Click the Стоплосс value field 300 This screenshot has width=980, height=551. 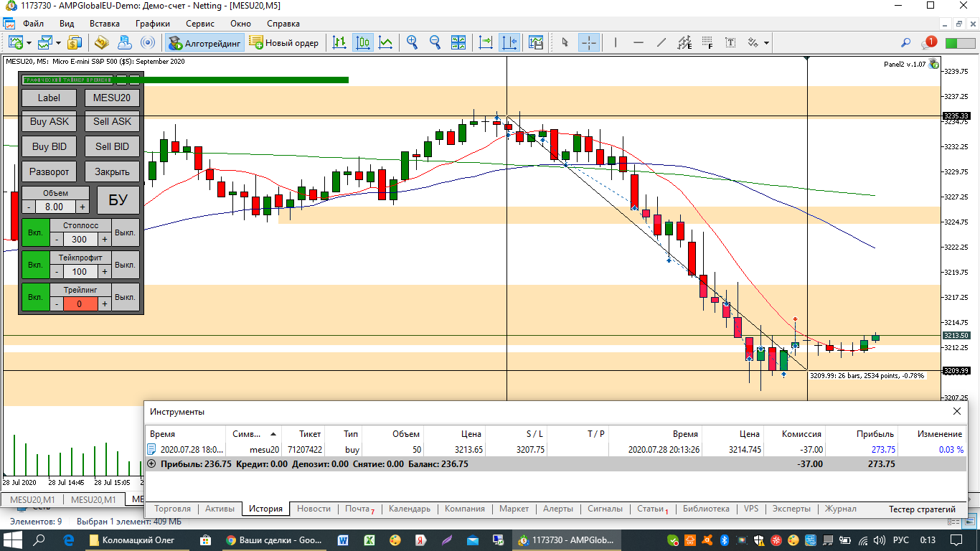tap(80, 239)
